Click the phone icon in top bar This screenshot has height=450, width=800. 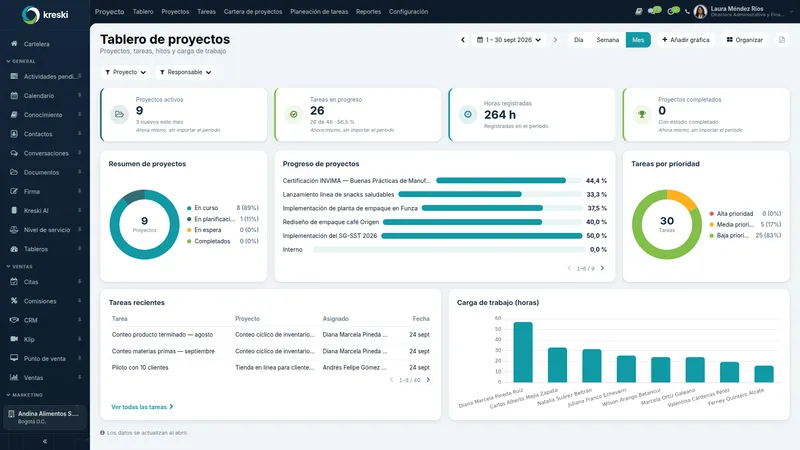click(x=687, y=12)
